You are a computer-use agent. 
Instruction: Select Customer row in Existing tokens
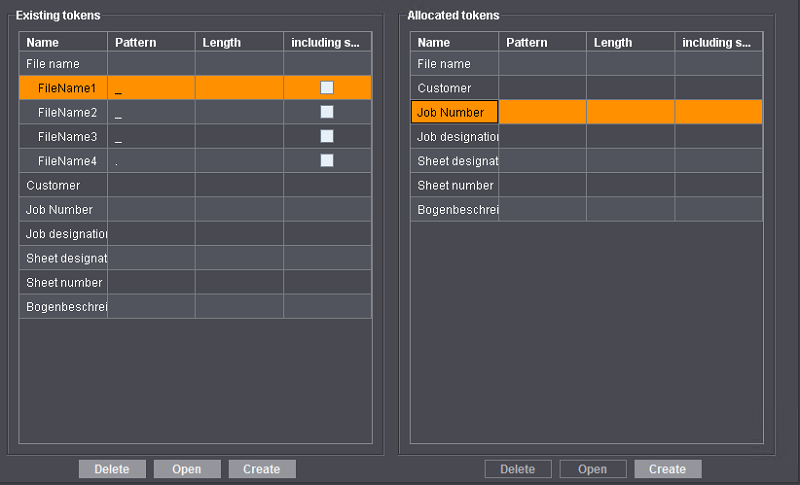pyautogui.click(x=195, y=185)
